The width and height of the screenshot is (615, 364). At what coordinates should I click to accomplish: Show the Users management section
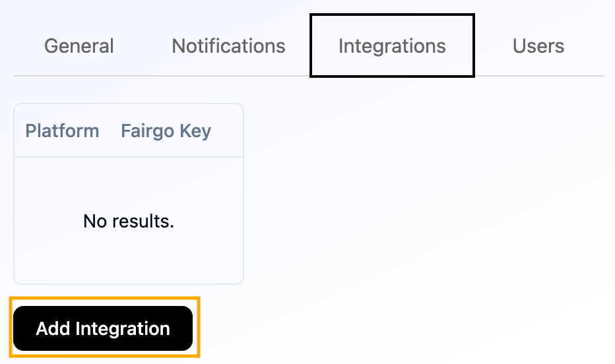[538, 46]
